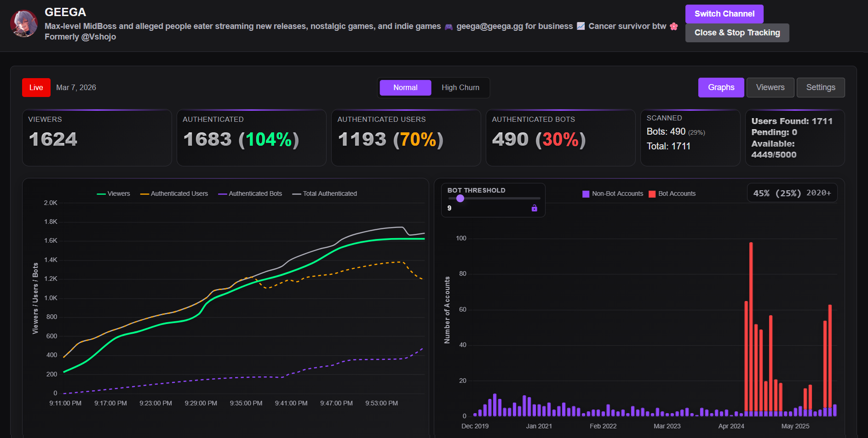Click the red Live status badge

[x=36, y=88]
